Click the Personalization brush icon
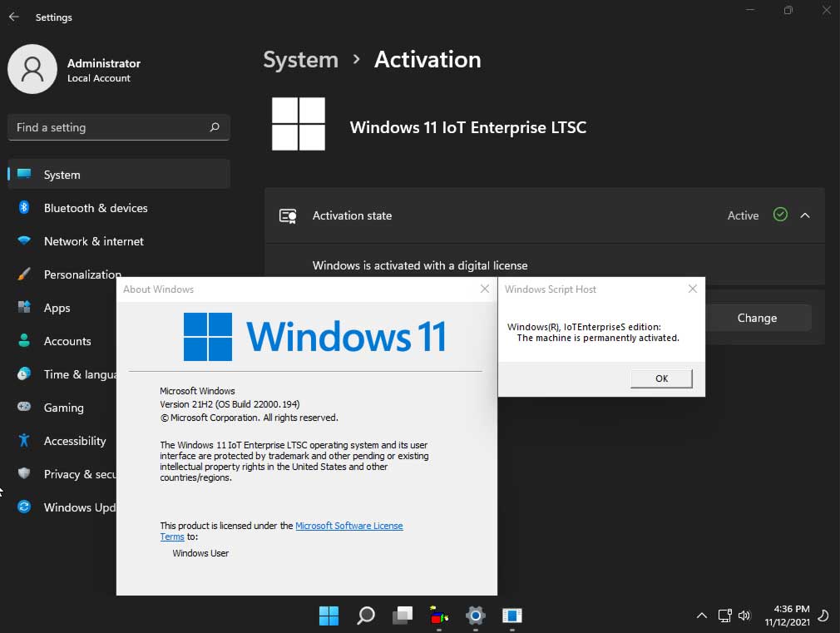Image resolution: width=840 pixels, height=633 pixels. click(x=23, y=274)
